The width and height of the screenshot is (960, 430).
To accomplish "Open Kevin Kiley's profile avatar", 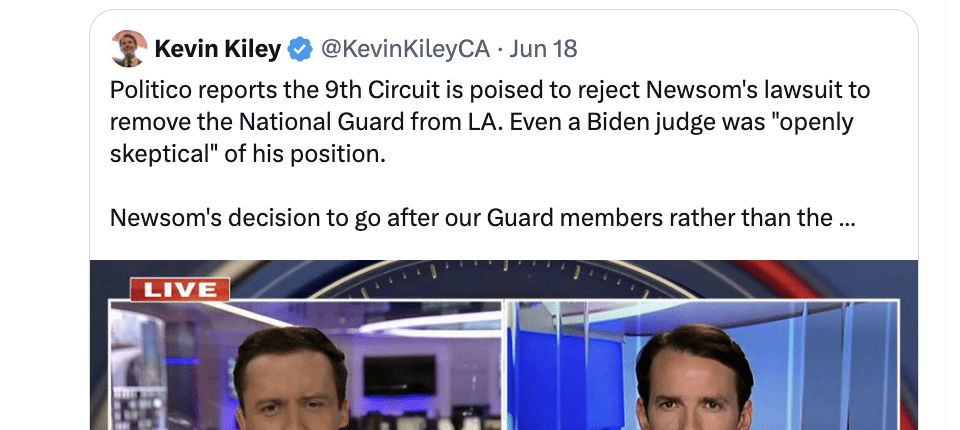I will pos(129,48).
